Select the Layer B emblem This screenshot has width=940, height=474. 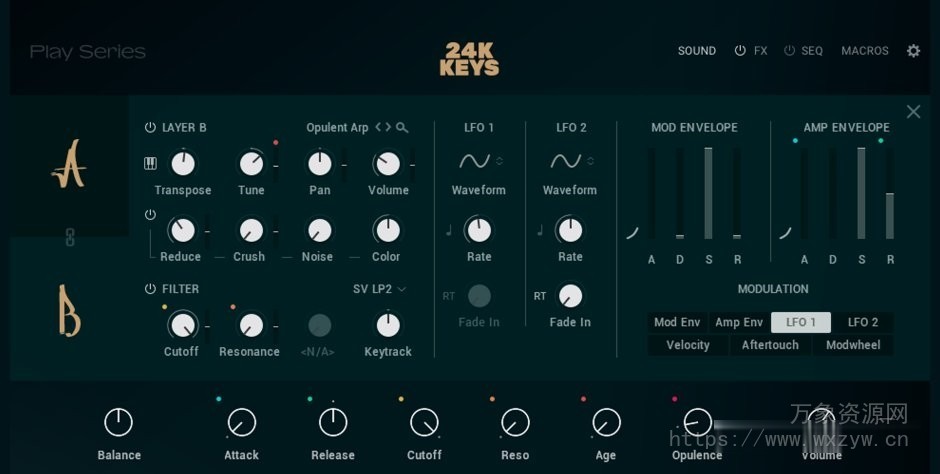68,311
